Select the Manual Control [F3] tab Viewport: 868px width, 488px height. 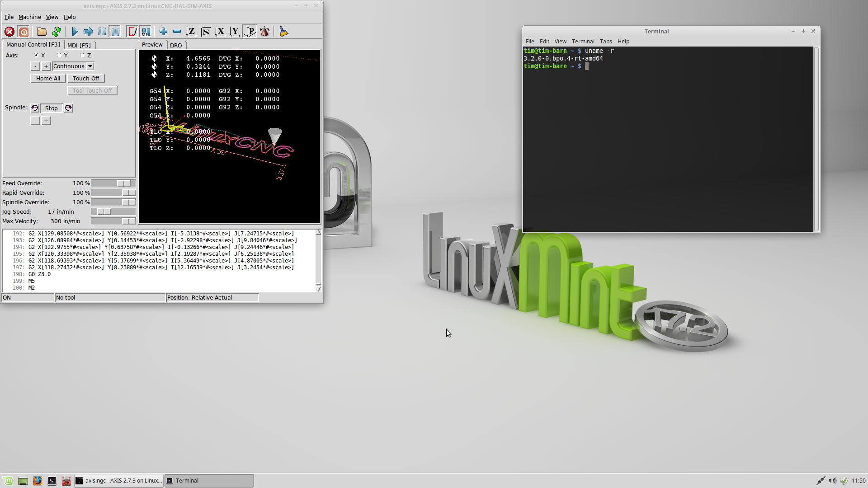click(x=33, y=45)
